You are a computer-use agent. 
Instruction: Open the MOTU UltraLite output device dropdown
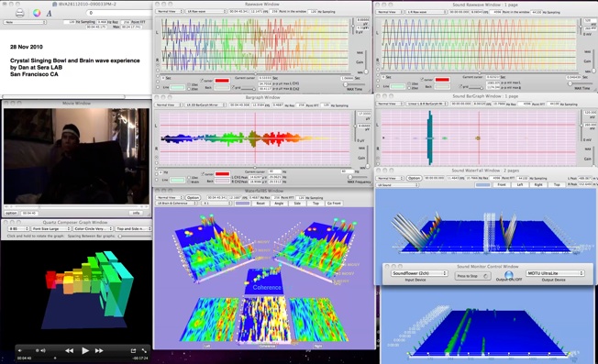555,273
